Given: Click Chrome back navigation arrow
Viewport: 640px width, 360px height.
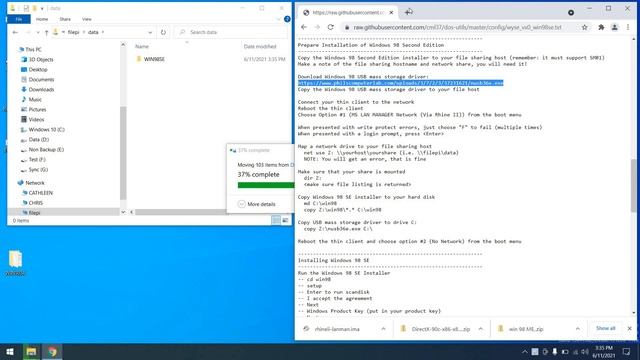Looking at the screenshot, I should (x=304, y=27).
